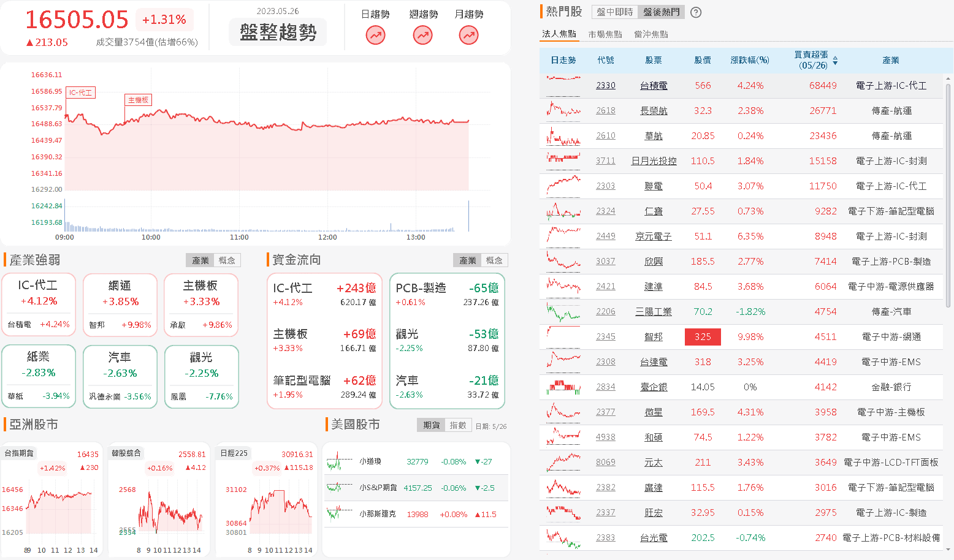Switch hot stocks to 盤中即時 mode
This screenshot has width=954, height=560.
(x=615, y=12)
